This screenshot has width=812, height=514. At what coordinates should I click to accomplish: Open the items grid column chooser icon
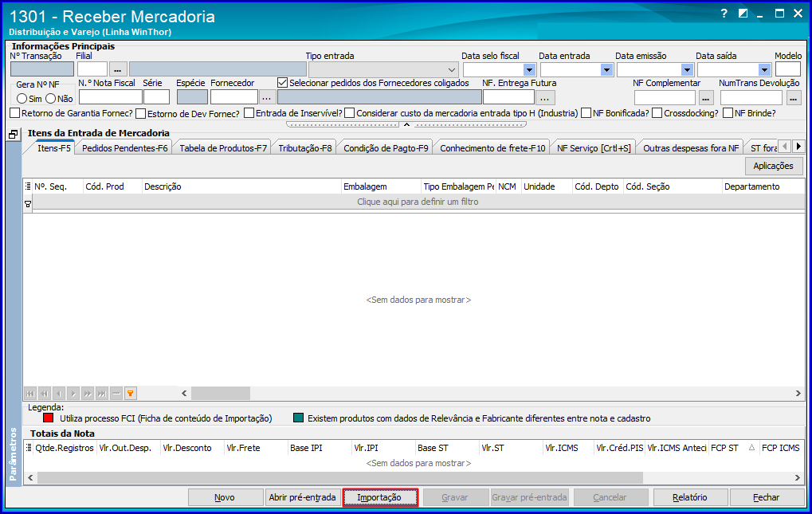(28, 186)
